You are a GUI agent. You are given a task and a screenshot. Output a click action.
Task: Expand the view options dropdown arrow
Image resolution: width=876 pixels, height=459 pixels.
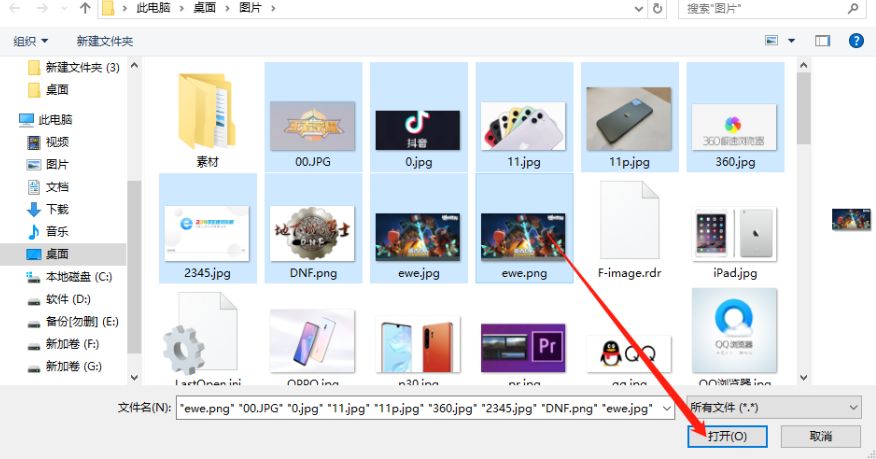point(791,41)
